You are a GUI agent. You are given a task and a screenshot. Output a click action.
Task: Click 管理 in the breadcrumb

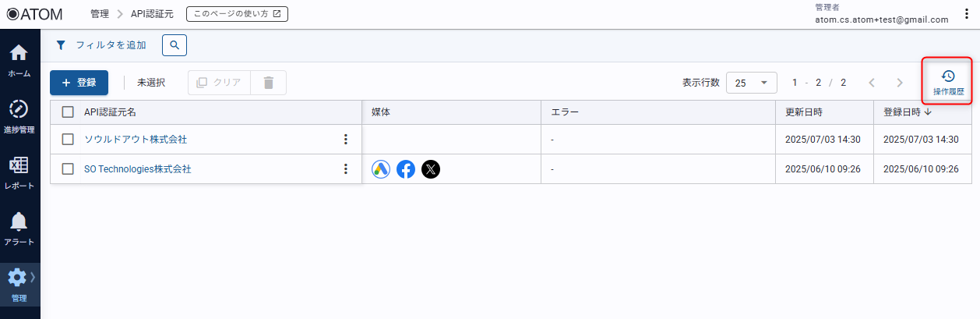(x=100, y=14)
